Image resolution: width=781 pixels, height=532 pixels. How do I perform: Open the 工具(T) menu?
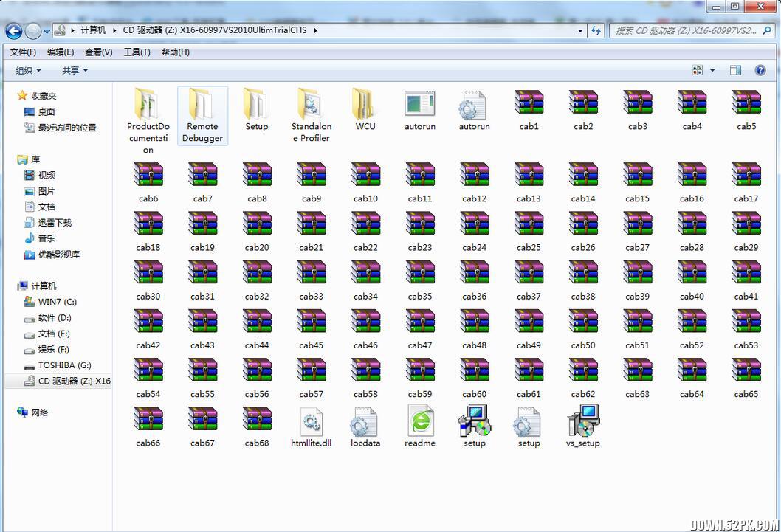(x=137, y=52)
